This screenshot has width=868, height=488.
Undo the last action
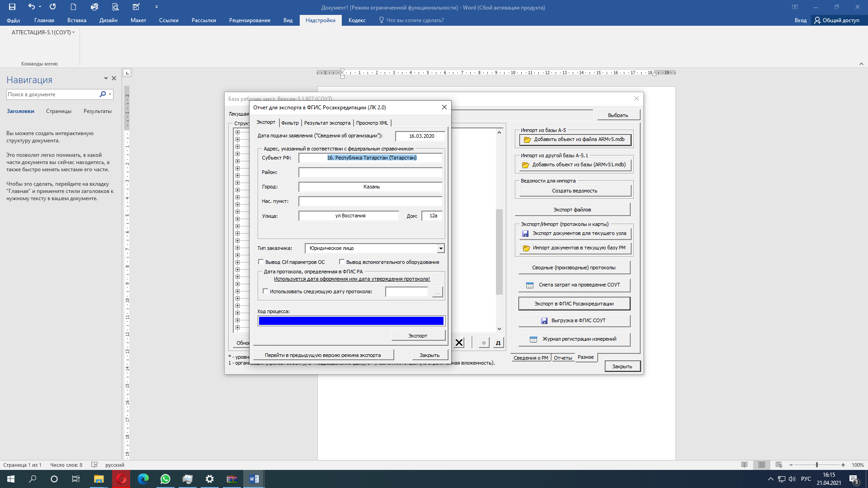pos(31,7)
